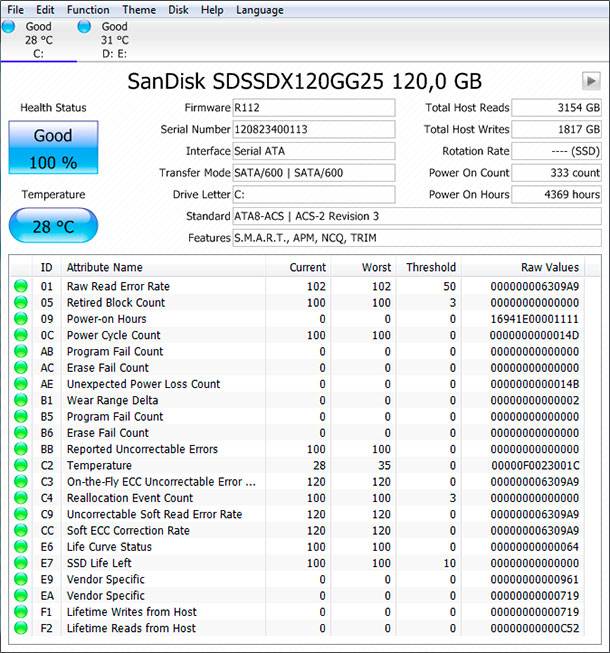Select the Wear Range Delta attribute name
Viewport: 610px width, 653px height.
click(x=112, y=400)
